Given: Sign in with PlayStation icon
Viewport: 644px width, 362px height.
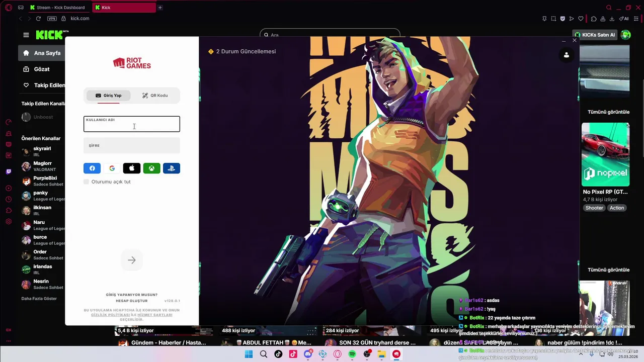Looking at the screenshot, I should 171,168.
